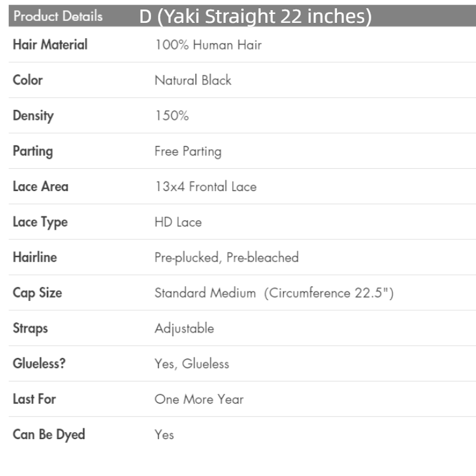Screen dimensions: 476x476
Task: Click the '13x4 Frontal Lace' value
Action: point(206,187)
